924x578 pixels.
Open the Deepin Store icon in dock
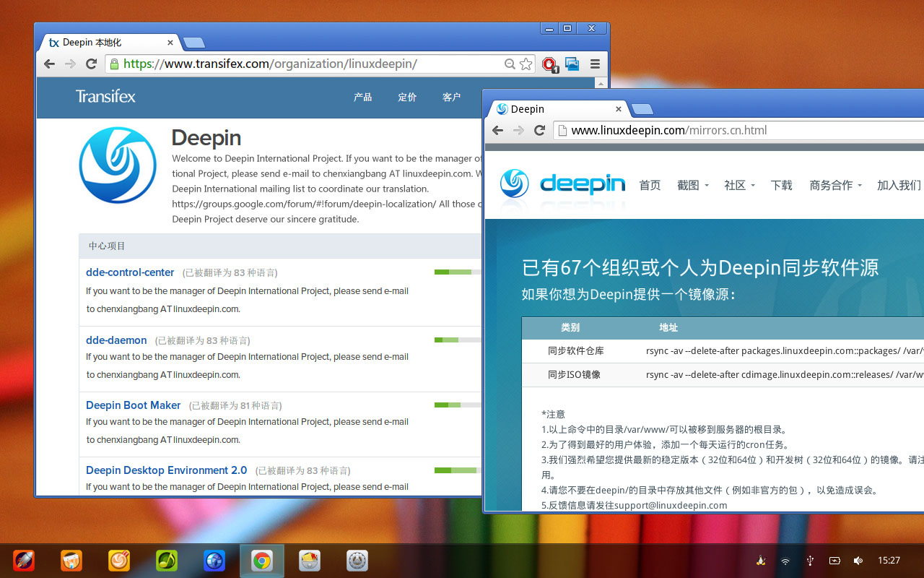pos(71,560)
